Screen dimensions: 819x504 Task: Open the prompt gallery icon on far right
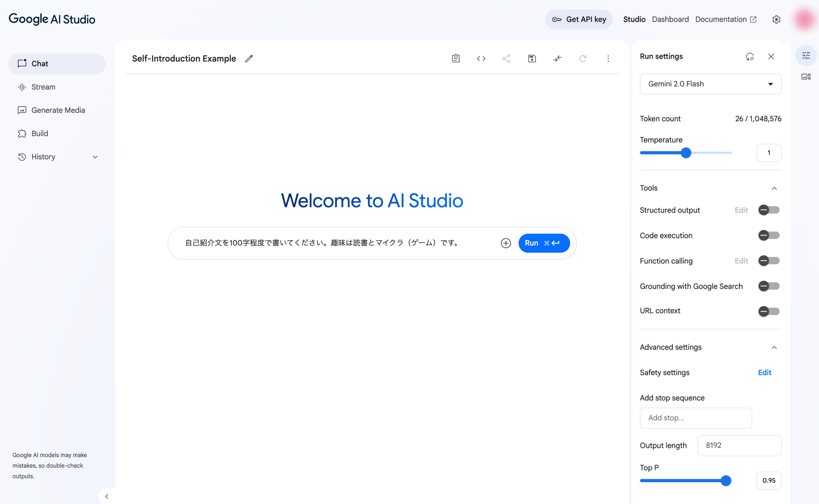(806, 77)
